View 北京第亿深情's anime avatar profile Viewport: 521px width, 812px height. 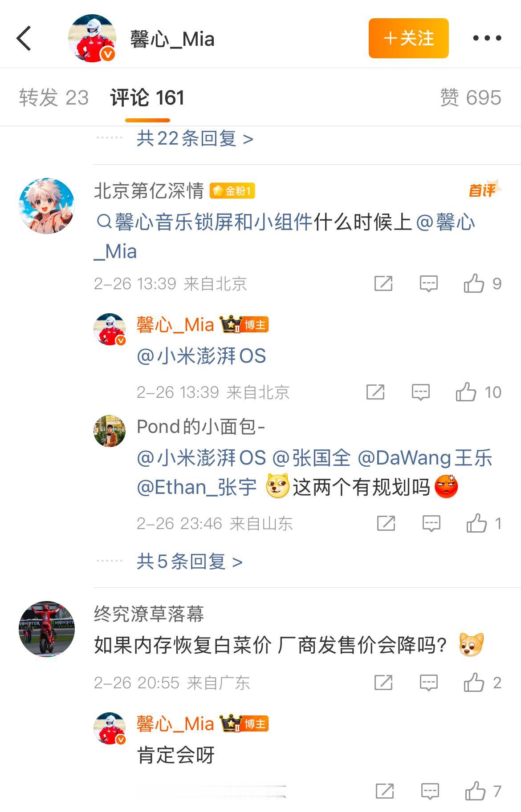pos(47,206)
